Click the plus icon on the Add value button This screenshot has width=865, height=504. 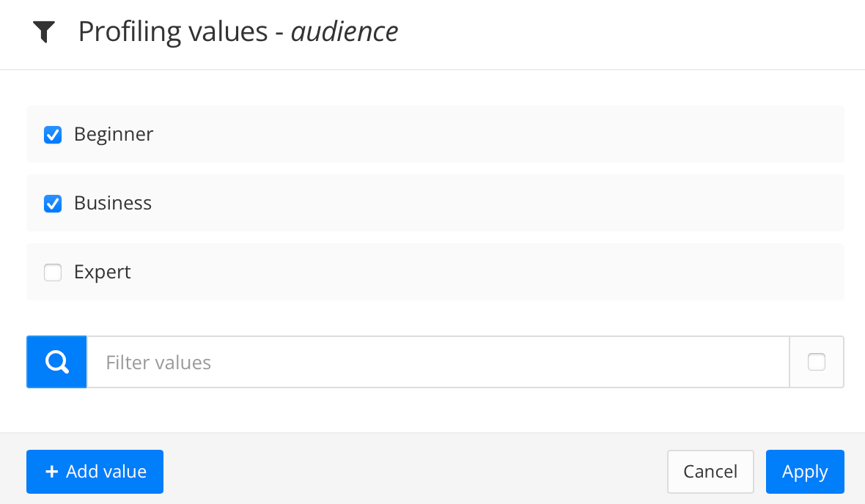coord(51,472)
